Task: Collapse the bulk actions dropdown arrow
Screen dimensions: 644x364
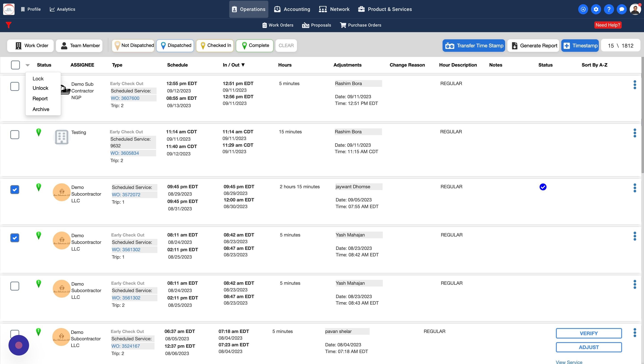Action: click(28, 65)
